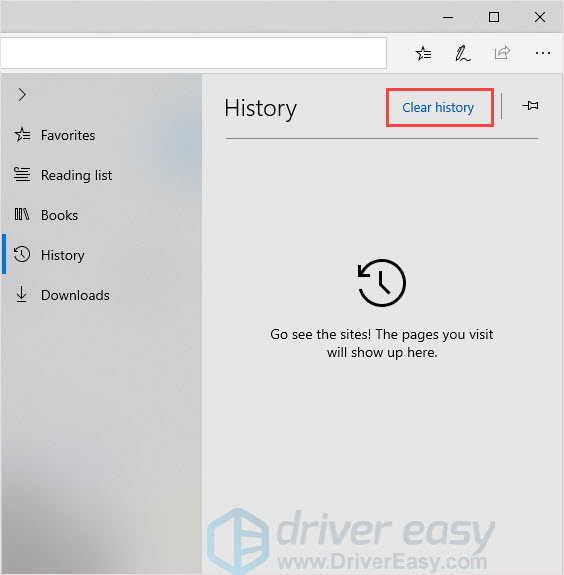This screenshot has height=575, width=564.
Task: Switch to the Downloads tab label
Action: (75, 295)
